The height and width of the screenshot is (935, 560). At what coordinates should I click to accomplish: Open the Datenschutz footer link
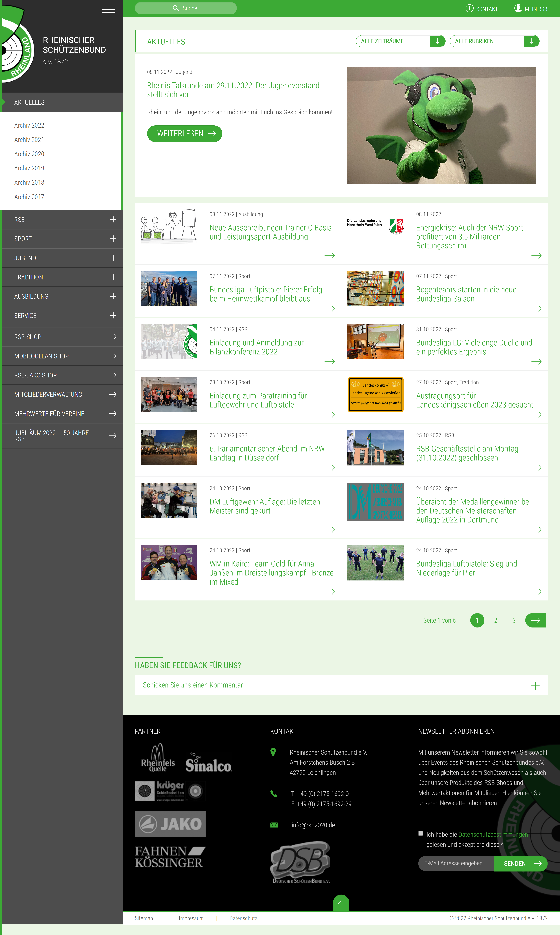243,918
